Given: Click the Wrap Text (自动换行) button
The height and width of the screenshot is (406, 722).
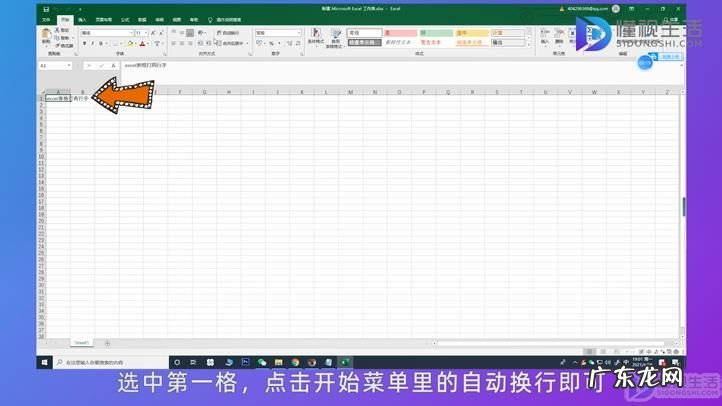Looking at the screenshot, I should (228, 33).
